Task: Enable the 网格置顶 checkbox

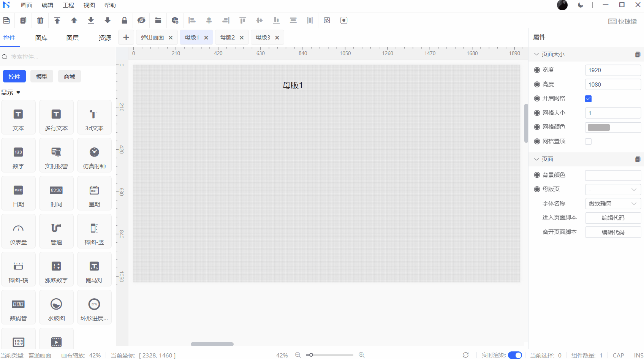Action: (588, 142)
